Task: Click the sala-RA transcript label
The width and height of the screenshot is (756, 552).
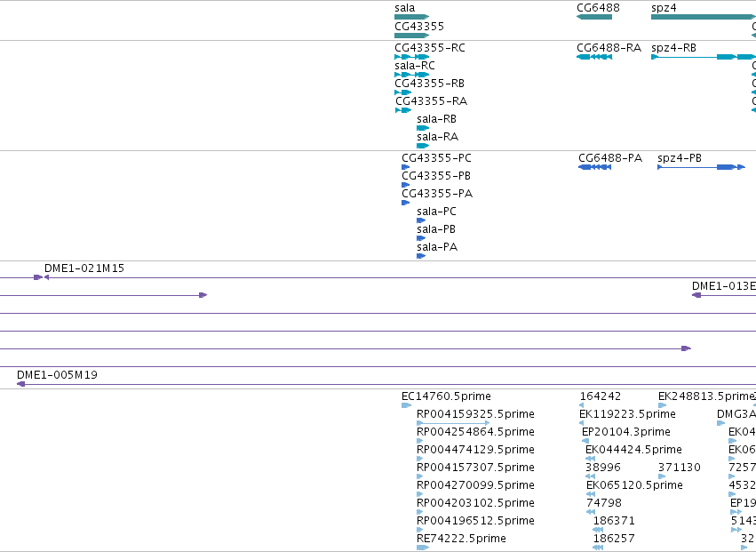Action: pos(437,137)
